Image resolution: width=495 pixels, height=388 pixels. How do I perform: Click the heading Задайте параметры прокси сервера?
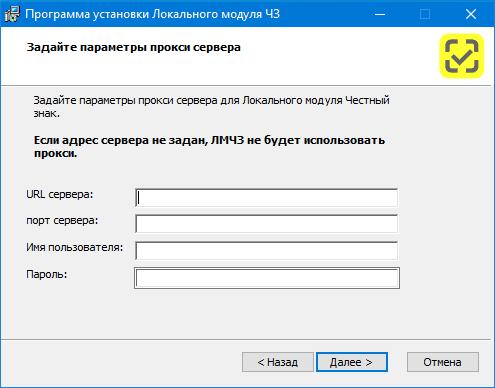tap(134, 48)
